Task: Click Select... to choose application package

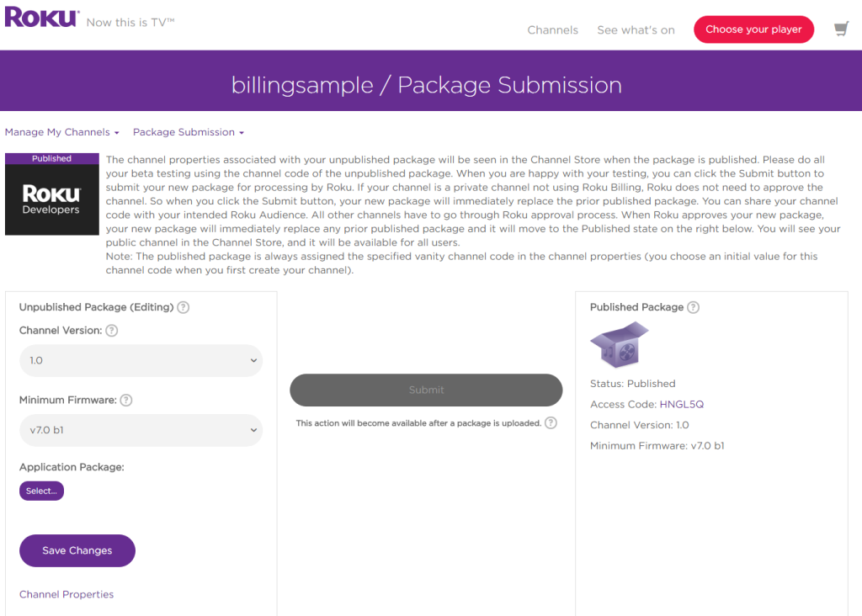Action: pos(41,491)
